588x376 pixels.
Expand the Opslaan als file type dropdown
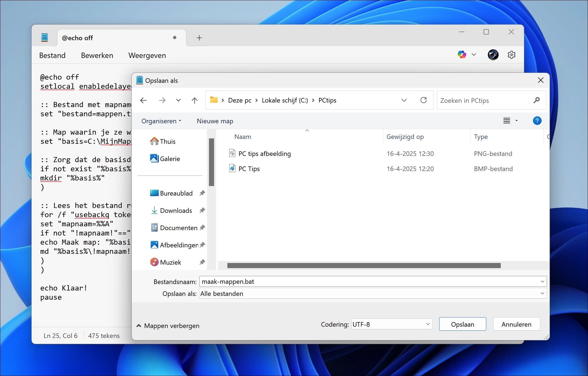click(x=543, y=293)
